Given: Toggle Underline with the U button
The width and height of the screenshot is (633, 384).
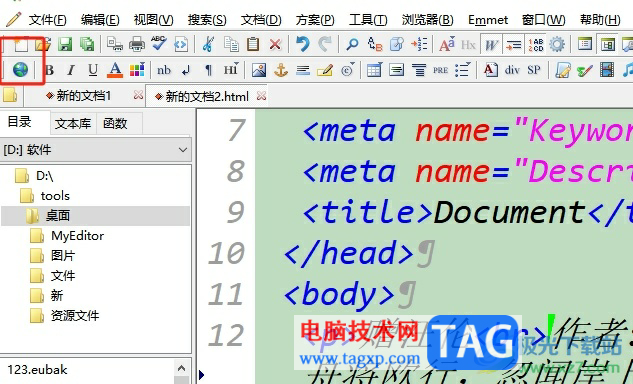Looking at the screenshot, I should click(x=93, y=70).
